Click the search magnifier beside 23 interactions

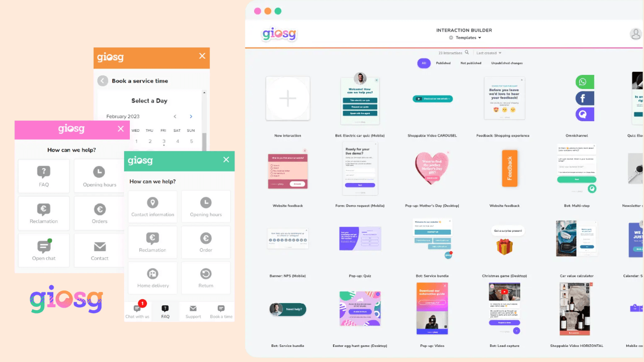pyautogui.click(x=467, y=52)
